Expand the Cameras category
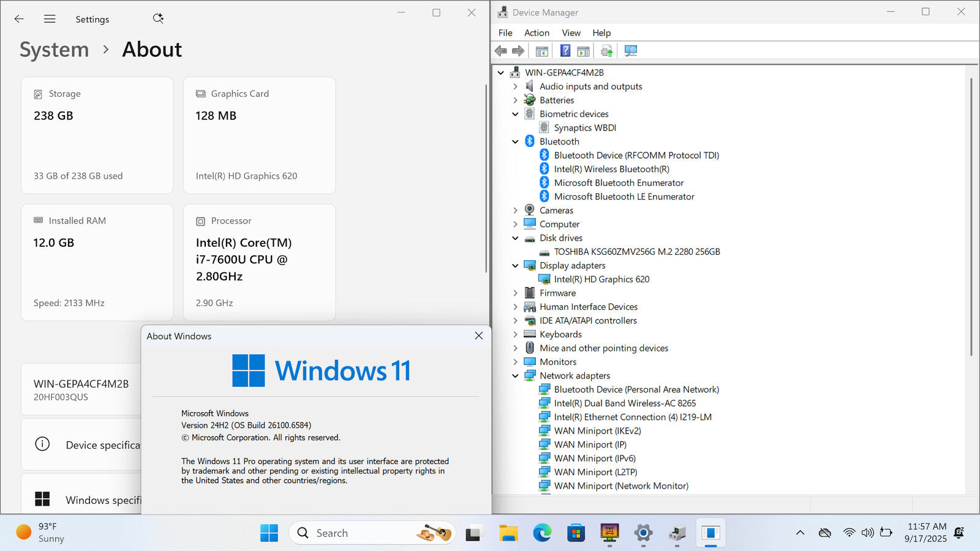 [x=515, y=211]
